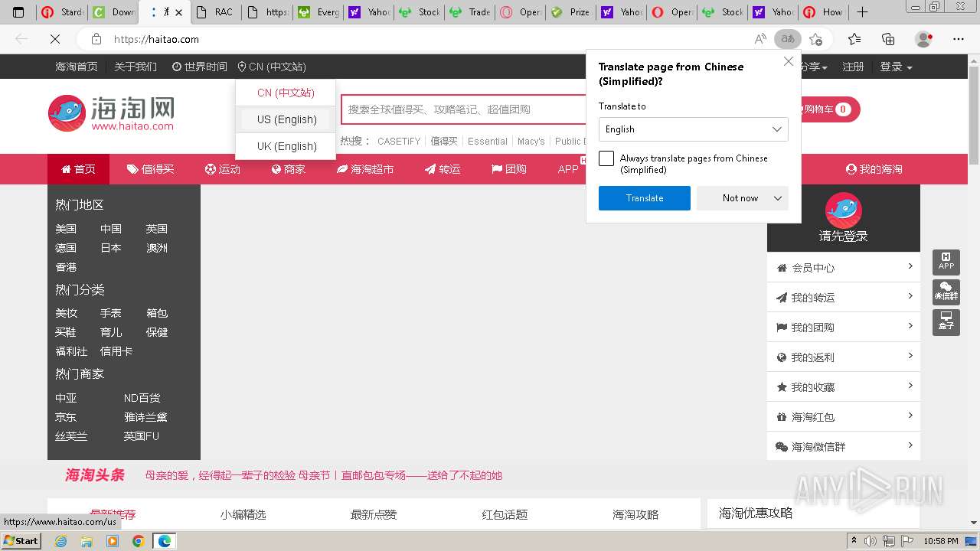980x551 pixels.
Task: Open 海淘红包 in the member panel
Action: coord(843,417)
